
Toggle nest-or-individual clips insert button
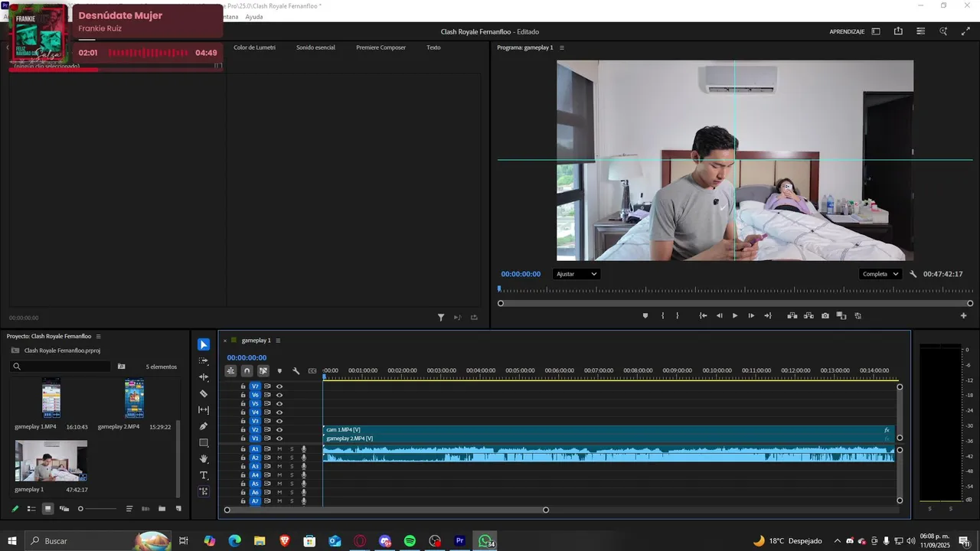230,371
